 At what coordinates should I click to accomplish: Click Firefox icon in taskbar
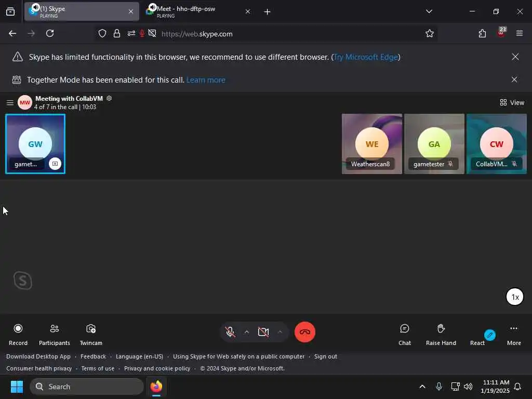point(156,387)
